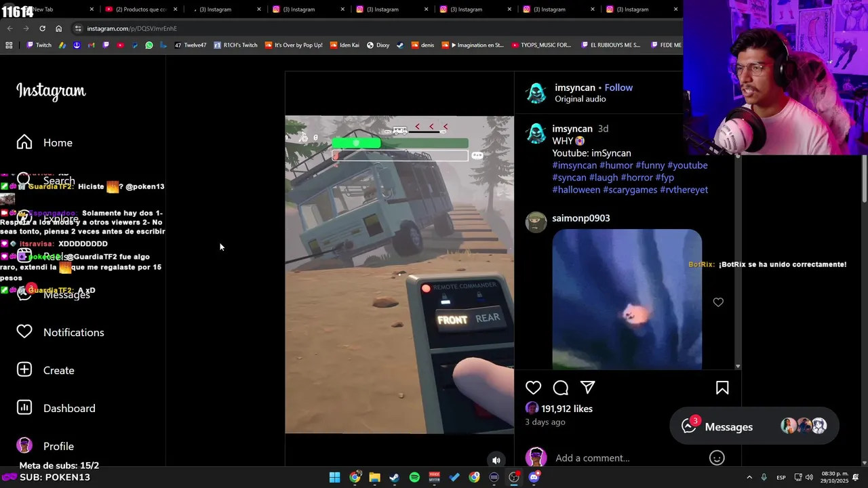Open #youtube hashtag
This screenshot has width=868, height=488.
(x=688, y=165)
